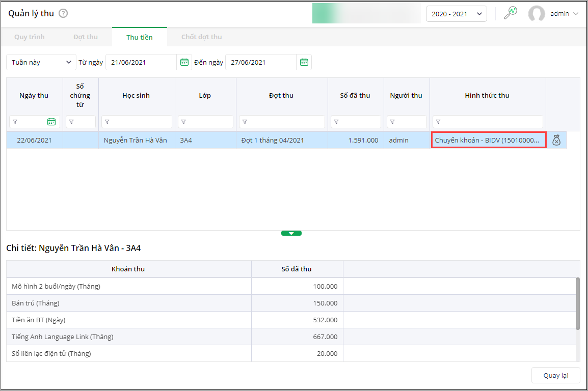
Task: Open the Tuần này period dropdown
Action: pos(41,62)
